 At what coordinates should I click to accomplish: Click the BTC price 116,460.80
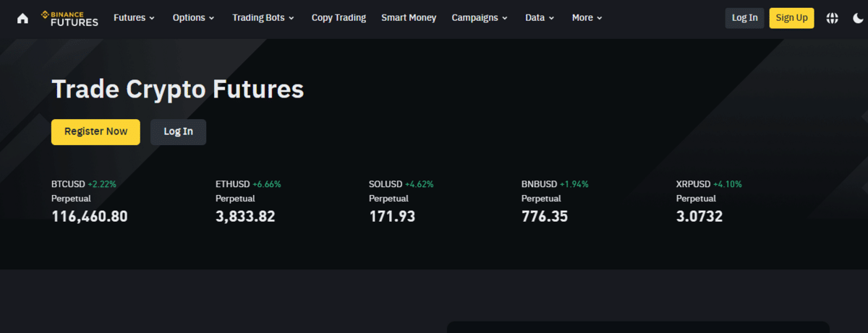(90, 216)
